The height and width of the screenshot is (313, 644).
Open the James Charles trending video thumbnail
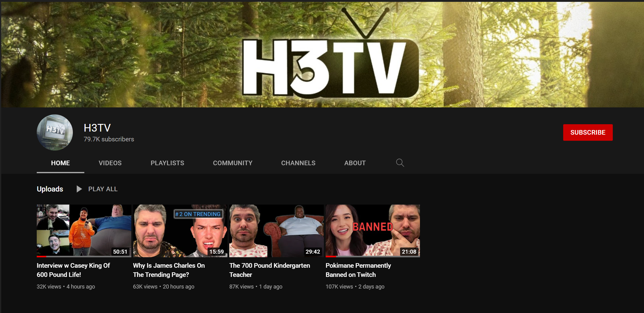tap(180, 231)
